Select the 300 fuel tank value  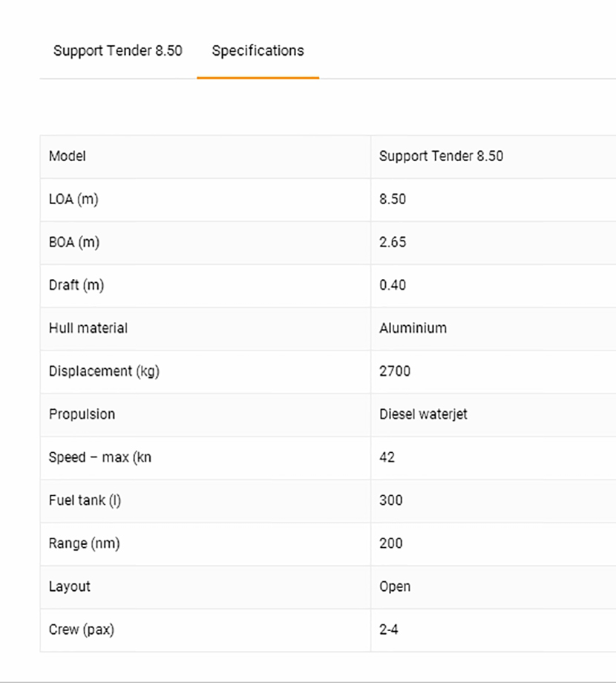tap(391, 501)
